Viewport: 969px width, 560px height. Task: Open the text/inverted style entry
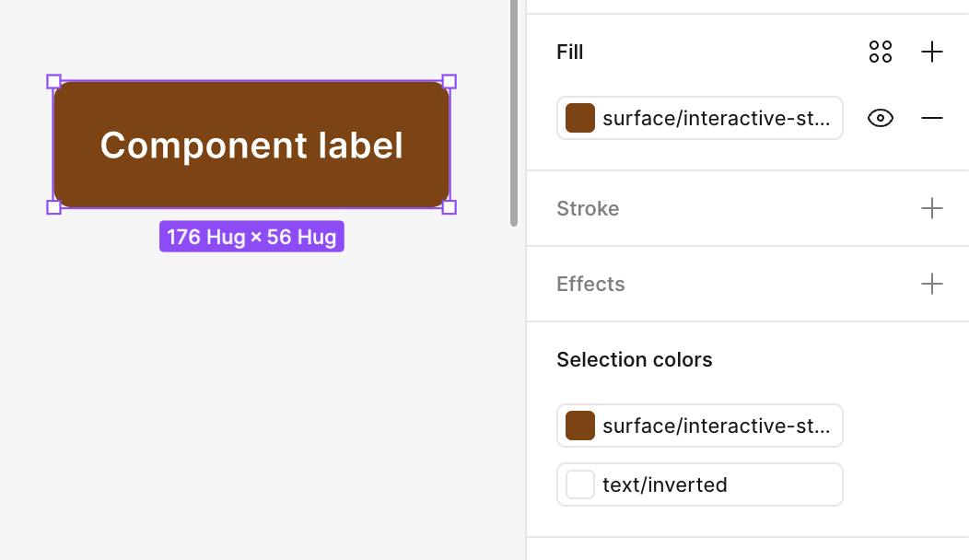coord(699,484)
